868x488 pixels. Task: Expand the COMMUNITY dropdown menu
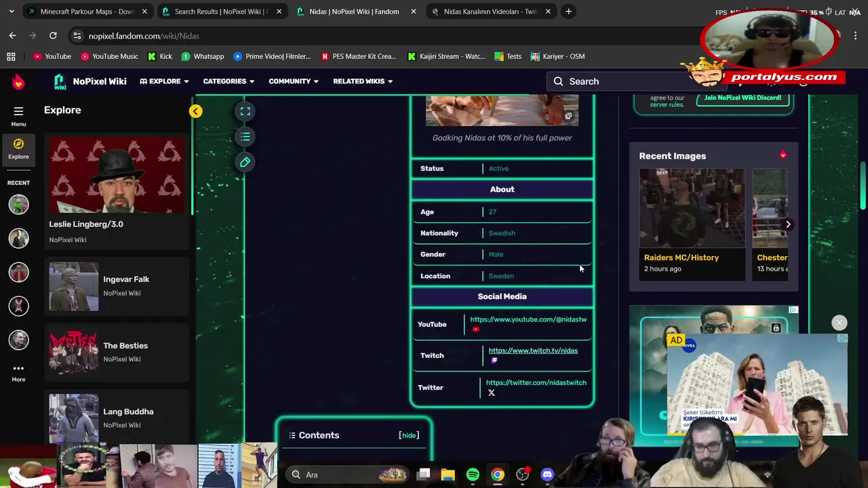[294, 81]
